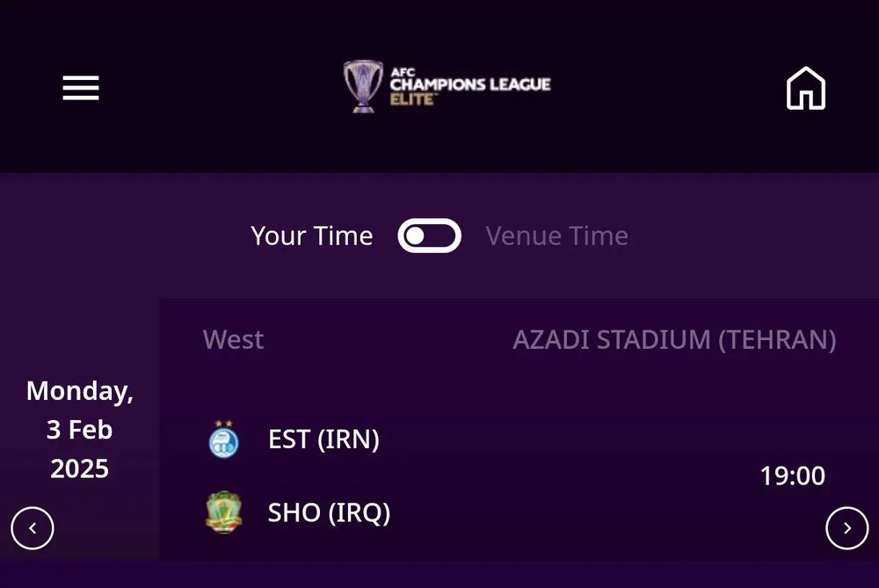The height and width of the screenshot is (588, 879).
Task: Click the AFC Champions League Elite wordmark
Action: [469, 86]
